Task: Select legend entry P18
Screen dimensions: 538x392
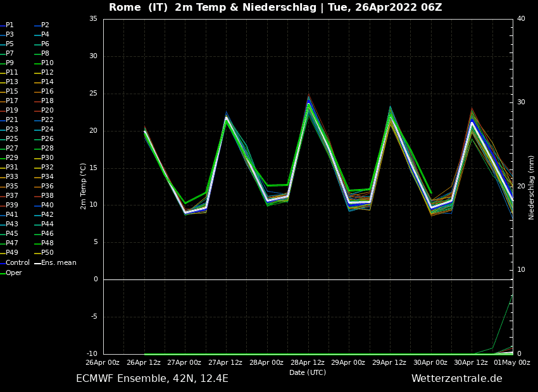Action: (x=44, y=101)
